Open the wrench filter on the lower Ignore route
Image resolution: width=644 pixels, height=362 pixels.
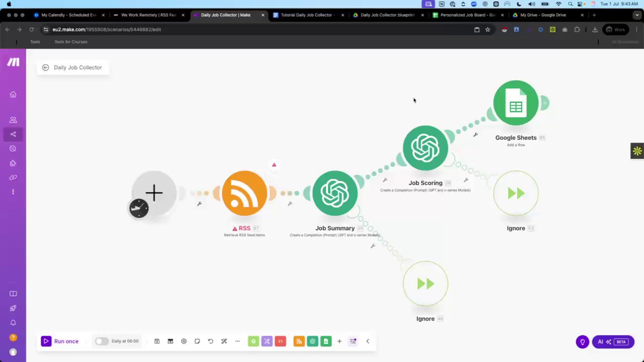coord(373,246)
